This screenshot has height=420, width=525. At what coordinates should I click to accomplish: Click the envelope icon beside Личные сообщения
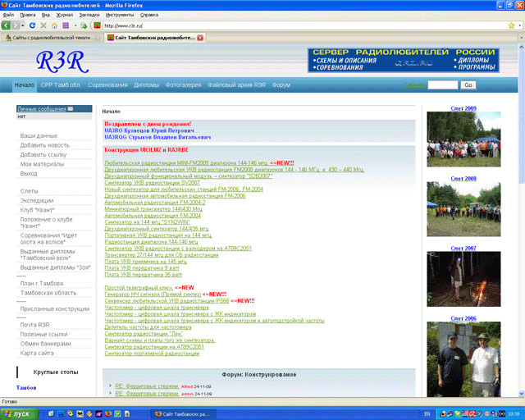click(x=71, y=109)
